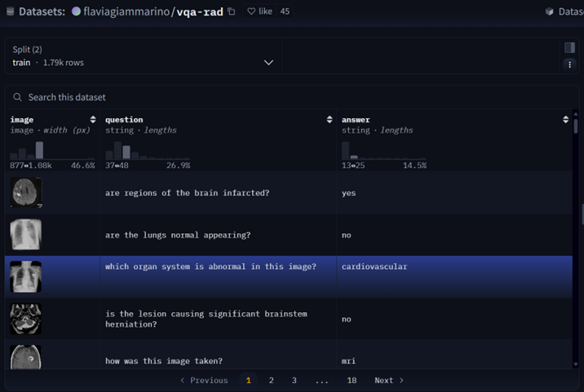Open the brain infarct scan thumbnail
Screen dimensions: 584x392
pos(26,193)
